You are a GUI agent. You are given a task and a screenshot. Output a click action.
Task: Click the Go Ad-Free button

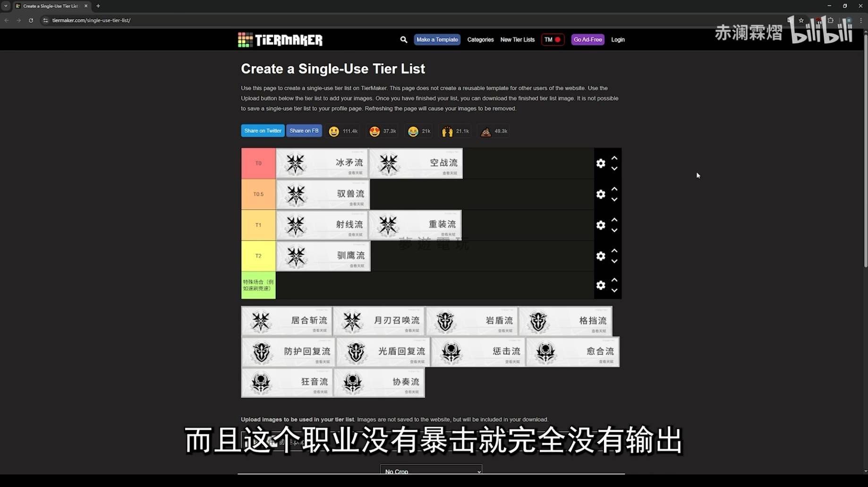click(587, 40)
